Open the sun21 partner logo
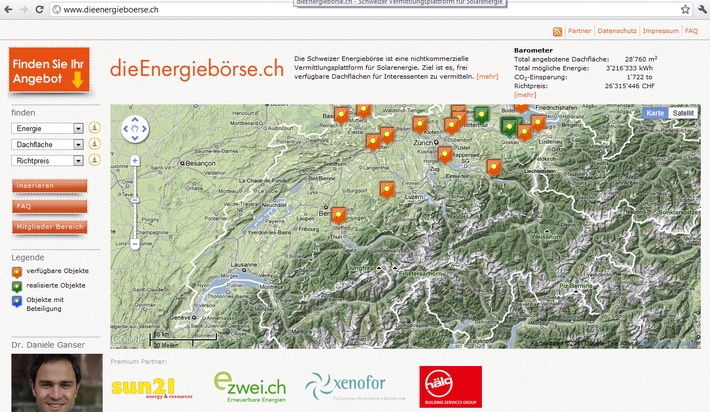This screenshot has height=412, width=710. point(151,388)
